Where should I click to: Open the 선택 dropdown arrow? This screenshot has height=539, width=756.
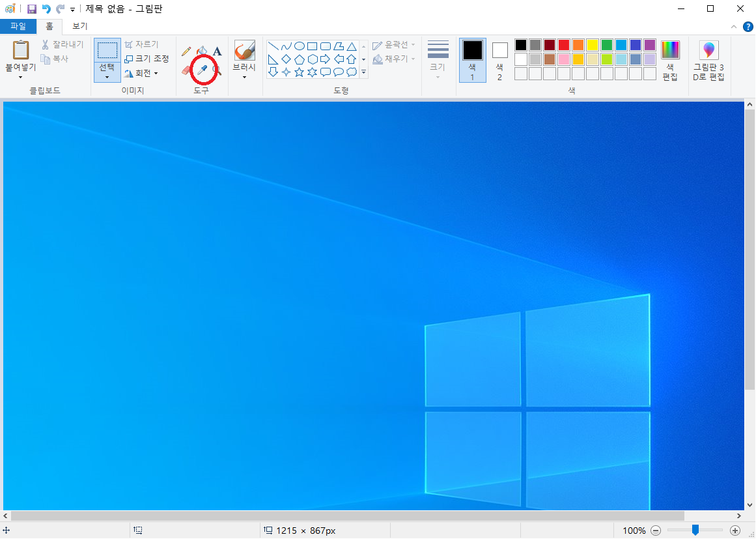pyautogui.click(x=107, y=77)
